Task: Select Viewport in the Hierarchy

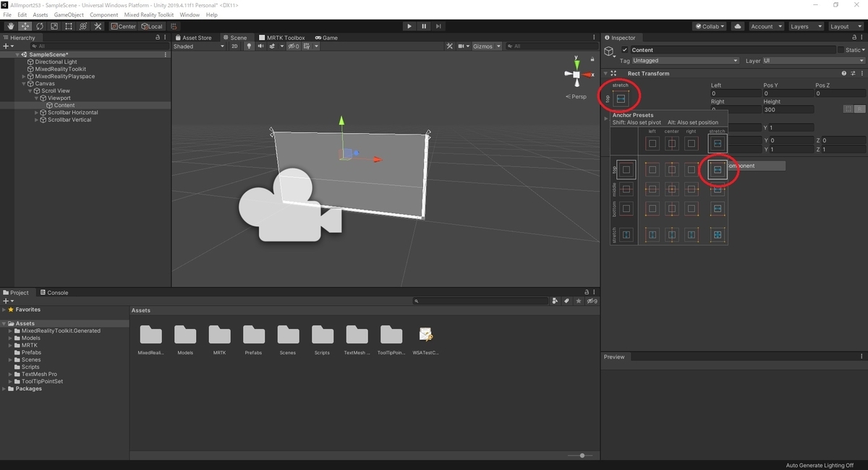Action: pyautogui.click(x=59, y=98)
